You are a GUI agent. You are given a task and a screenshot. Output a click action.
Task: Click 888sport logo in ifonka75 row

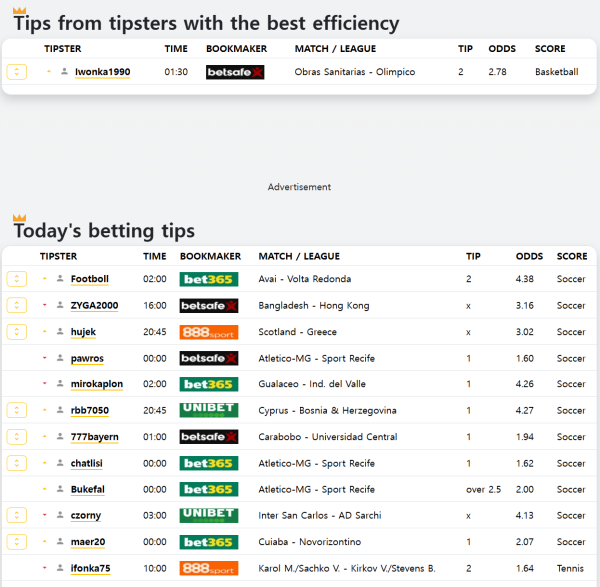[x=208, y=568]
